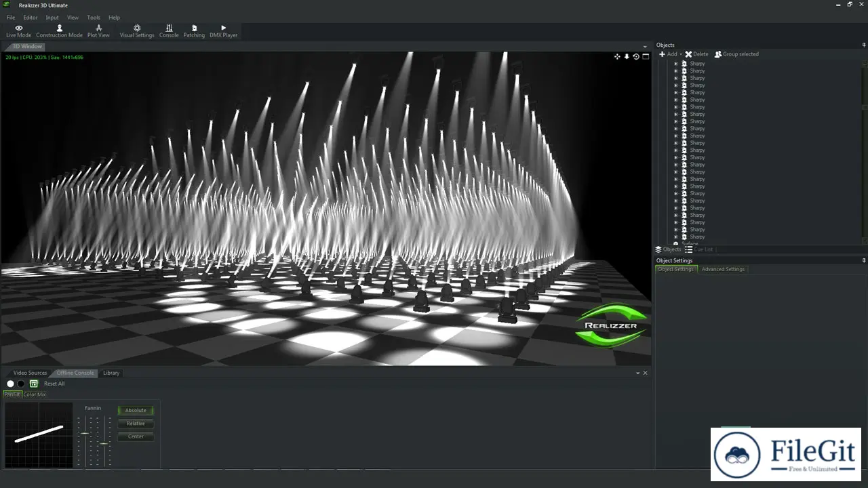The width and height of the screenshot is (868, 488).
Task: Open the View menu
Action: (x=73, y=18)
